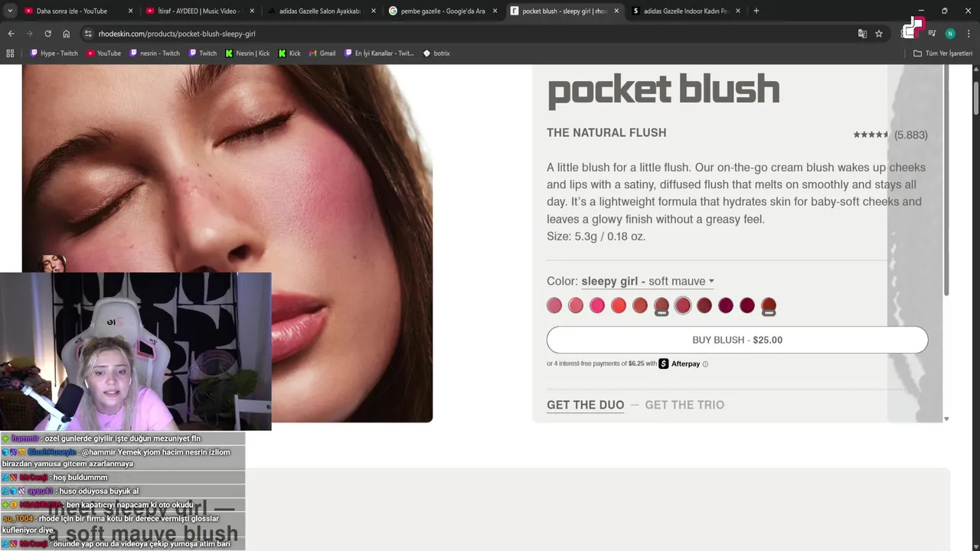Select the 'GET THE TRIO' option
This screenshot has width=980, height=551.
coord(684,405)
